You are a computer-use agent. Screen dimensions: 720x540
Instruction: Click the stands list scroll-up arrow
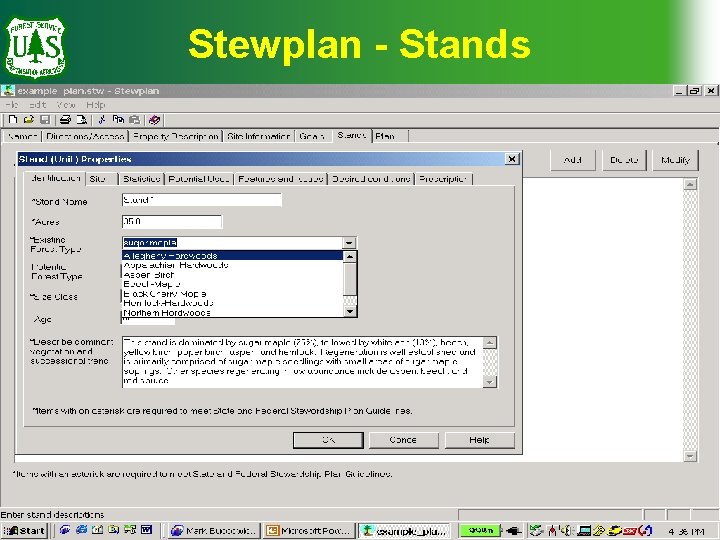[x=690, y=185]
